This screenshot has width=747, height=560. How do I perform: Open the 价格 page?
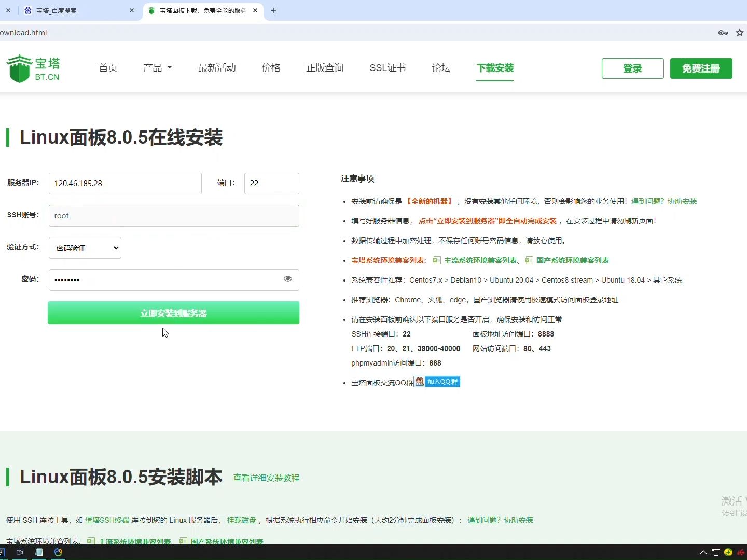pos(271,68)
